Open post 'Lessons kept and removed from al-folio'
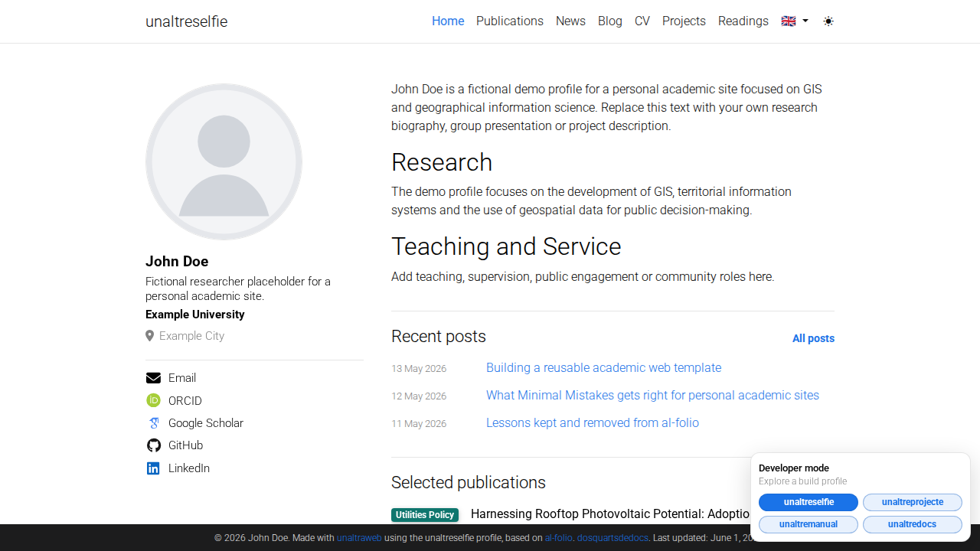Viewport: 980px width, 551px height. (593, 423)
